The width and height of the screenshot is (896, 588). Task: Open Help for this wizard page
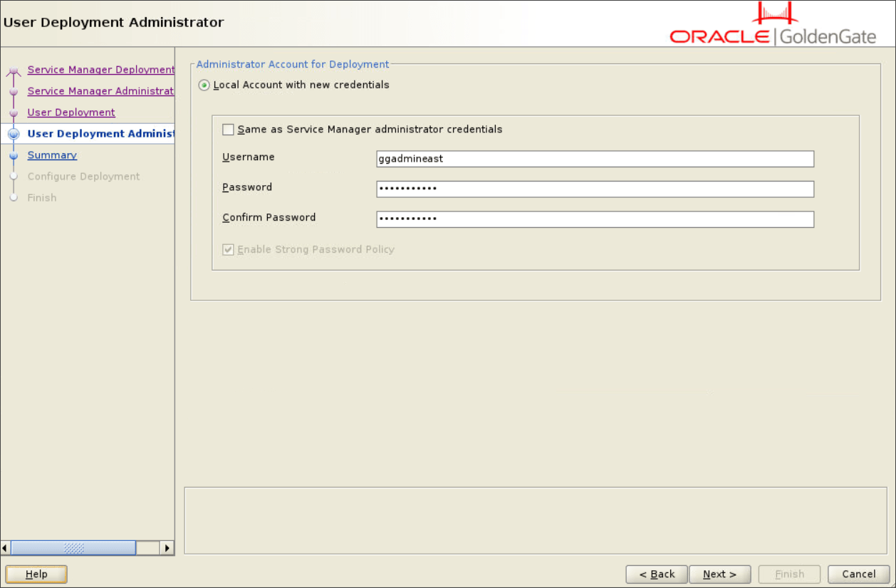(x=36, y=574)
